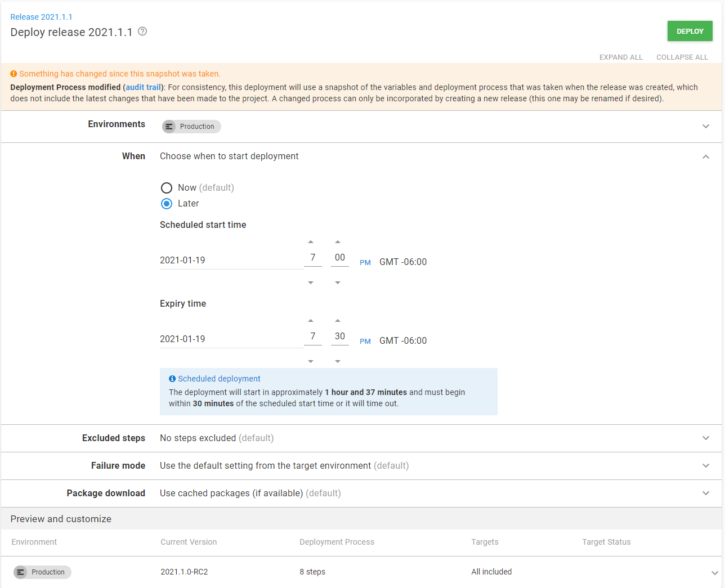Image resolution: width=725 pixels, height=588 pixels.
Task: Decrement the start time minutes with the down arrow
Action: (x=338, y=282)
